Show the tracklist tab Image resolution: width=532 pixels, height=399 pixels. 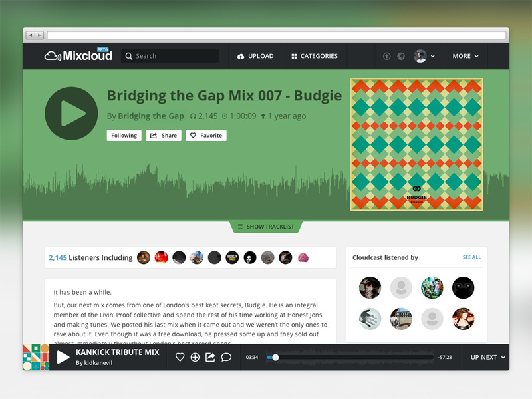pos(266,227)
